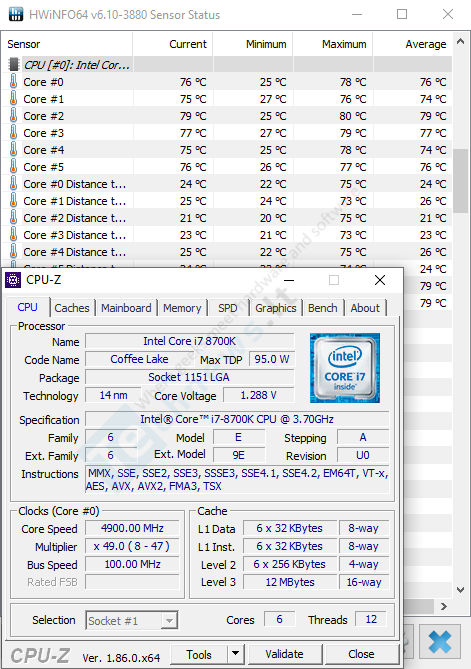Open the Tools dropdown arrow
Viewport: 471px width, 669px height.
click(235, 654)
